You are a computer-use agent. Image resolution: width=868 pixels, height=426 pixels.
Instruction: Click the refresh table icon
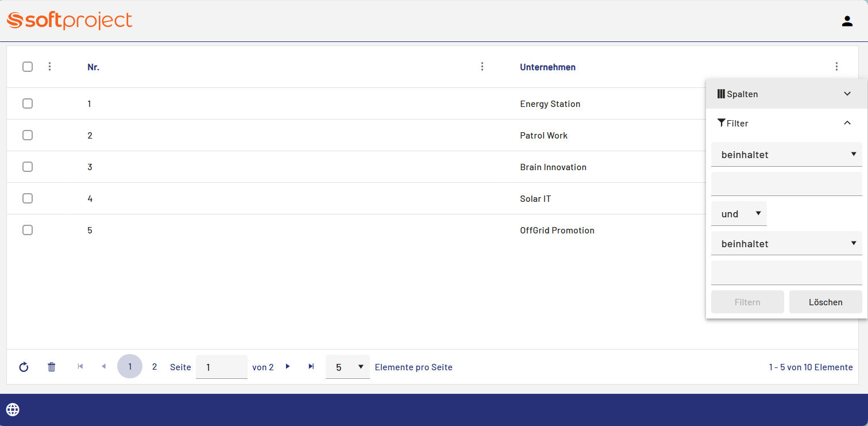[24, 367]
